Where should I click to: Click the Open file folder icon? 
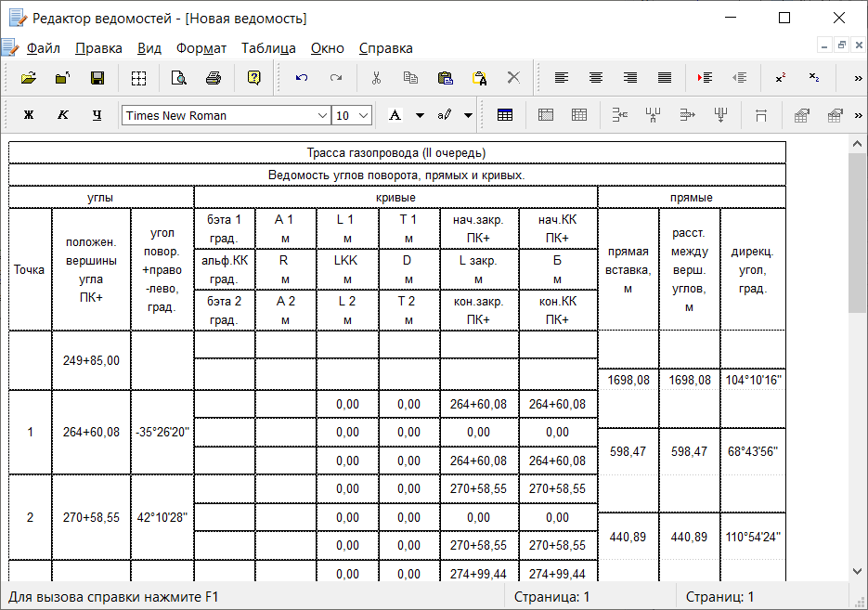click(28, 78)
